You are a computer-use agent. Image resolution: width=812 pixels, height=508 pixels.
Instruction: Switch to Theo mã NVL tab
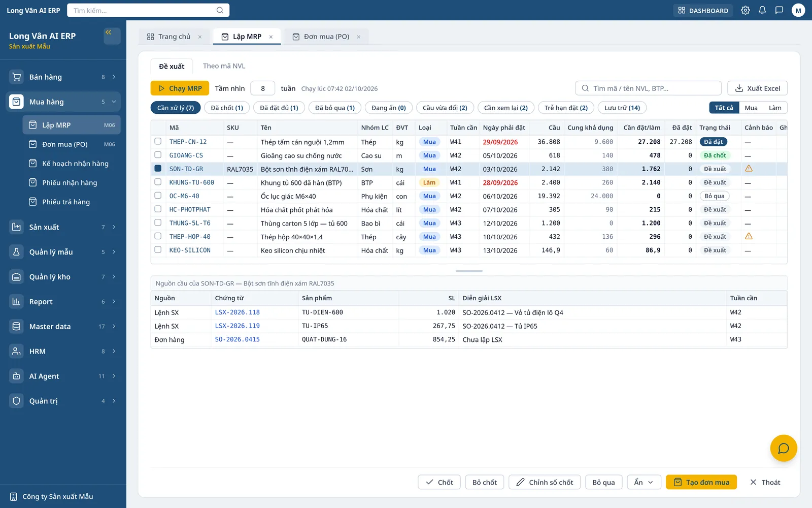pyautogui.click(x=224, y=66)
